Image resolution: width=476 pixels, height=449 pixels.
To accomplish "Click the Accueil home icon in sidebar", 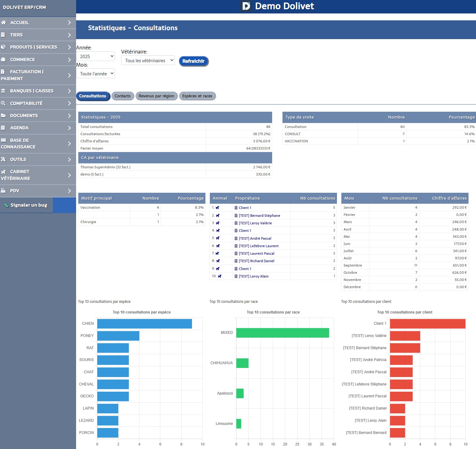I will [3, 23].
